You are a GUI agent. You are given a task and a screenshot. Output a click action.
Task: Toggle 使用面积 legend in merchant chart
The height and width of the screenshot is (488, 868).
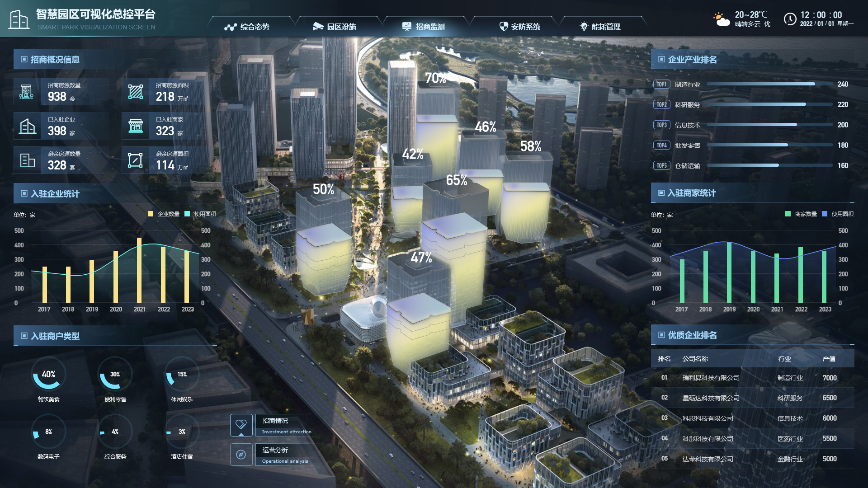point(838,214)
